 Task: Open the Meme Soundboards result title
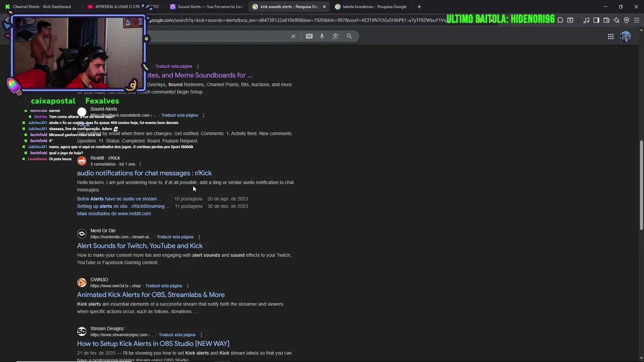point(199,75)
